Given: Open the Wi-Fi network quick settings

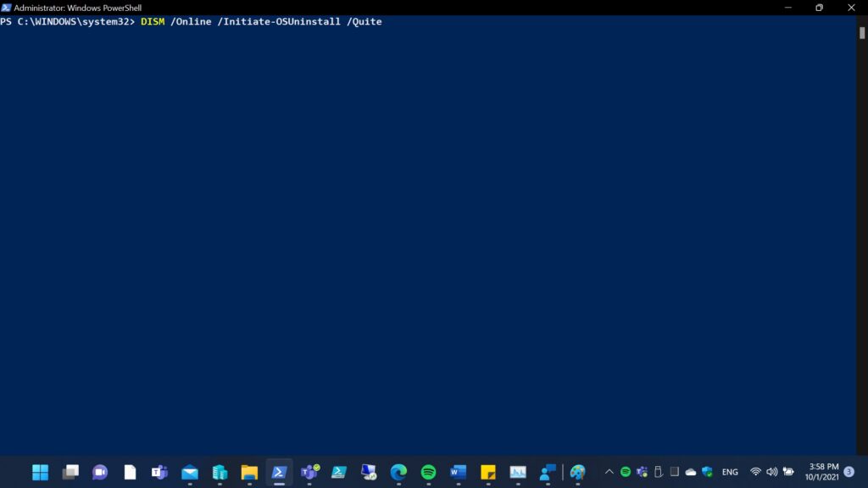Looking at the screenshot, I should click(x=755, y=472).
